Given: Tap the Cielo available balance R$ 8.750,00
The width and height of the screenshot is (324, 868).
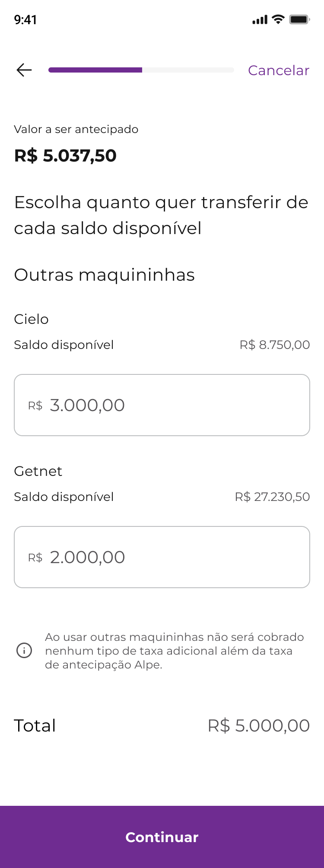Looking at the screenshot, I should point(275,345).
